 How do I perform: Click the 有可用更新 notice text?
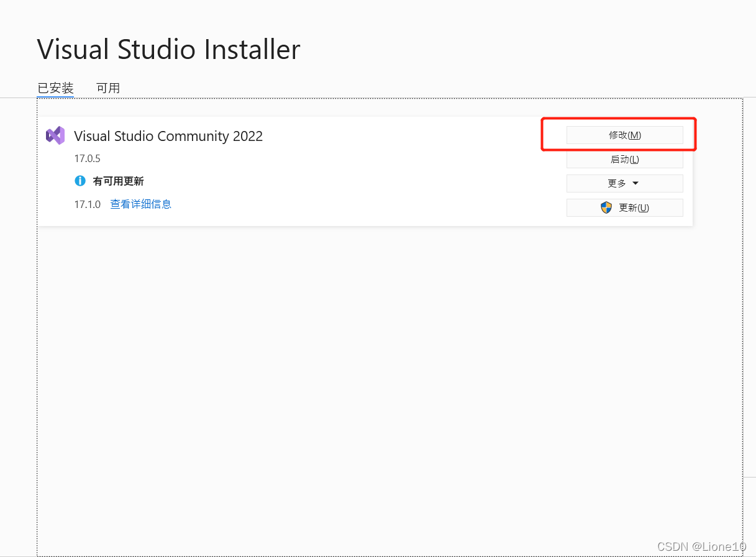click(118, 181)
